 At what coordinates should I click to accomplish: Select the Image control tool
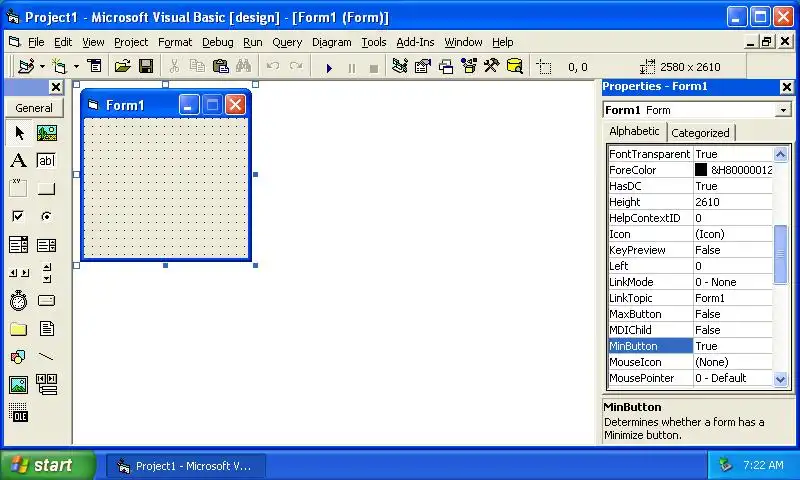19,385
